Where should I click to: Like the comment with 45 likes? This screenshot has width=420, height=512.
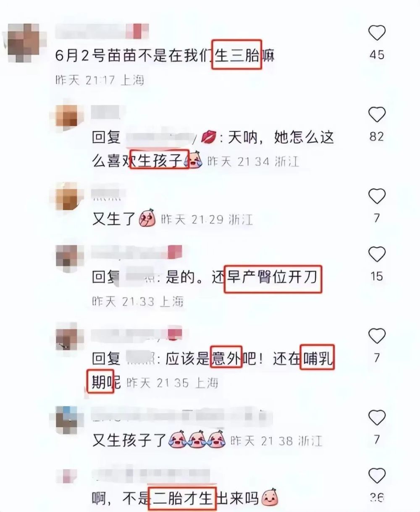(x=377, y=33)
